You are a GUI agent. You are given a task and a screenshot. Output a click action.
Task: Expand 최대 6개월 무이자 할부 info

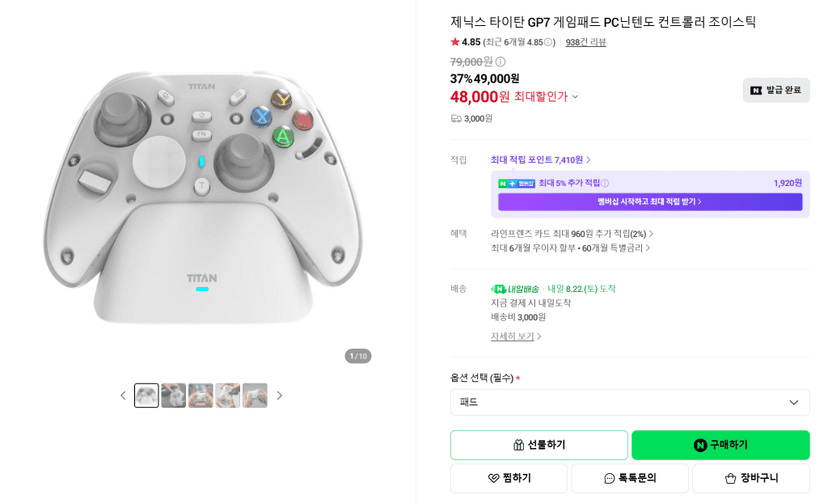[570, 248]
